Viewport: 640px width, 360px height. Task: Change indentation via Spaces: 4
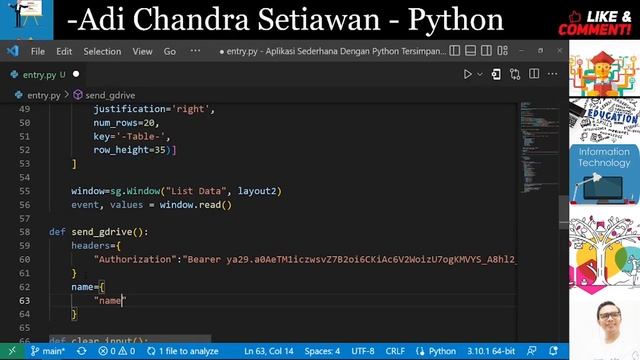[322, 351]
